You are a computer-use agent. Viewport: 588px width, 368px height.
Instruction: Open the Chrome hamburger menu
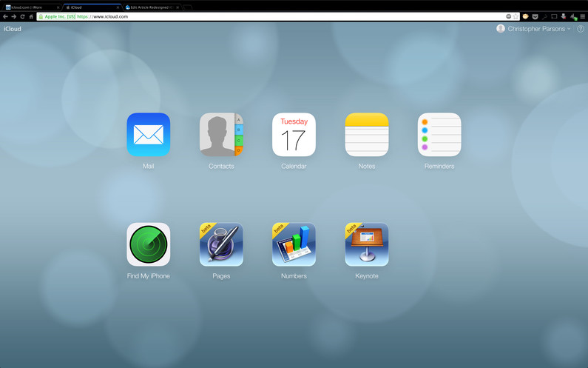pos(583,16)
